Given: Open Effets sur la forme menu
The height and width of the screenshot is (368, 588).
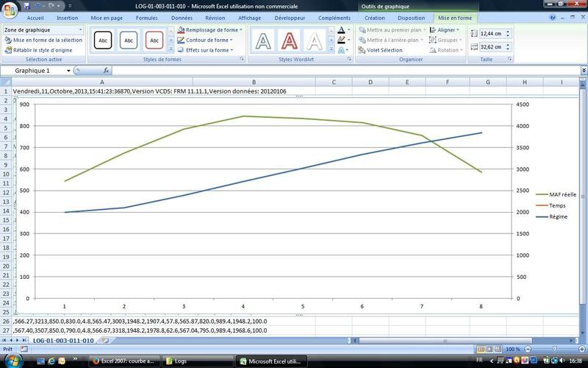Looking at the screenshot, I should [x=209, y=50].
